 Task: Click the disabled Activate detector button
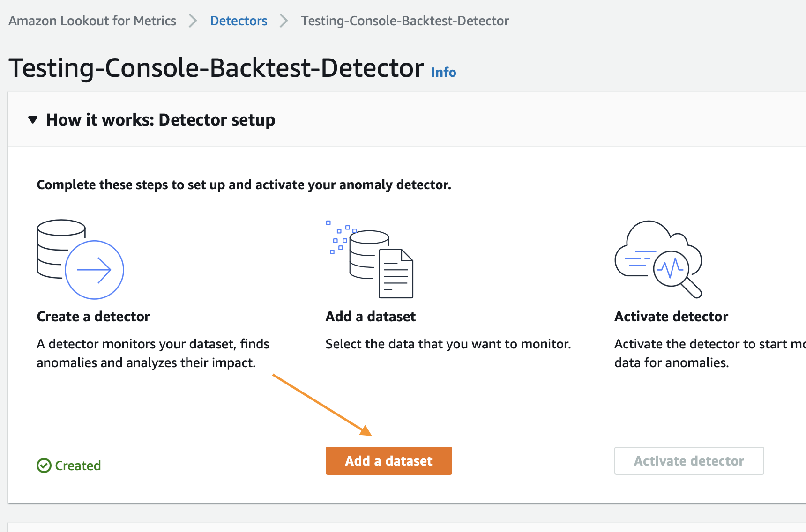[x=689, y=461]
